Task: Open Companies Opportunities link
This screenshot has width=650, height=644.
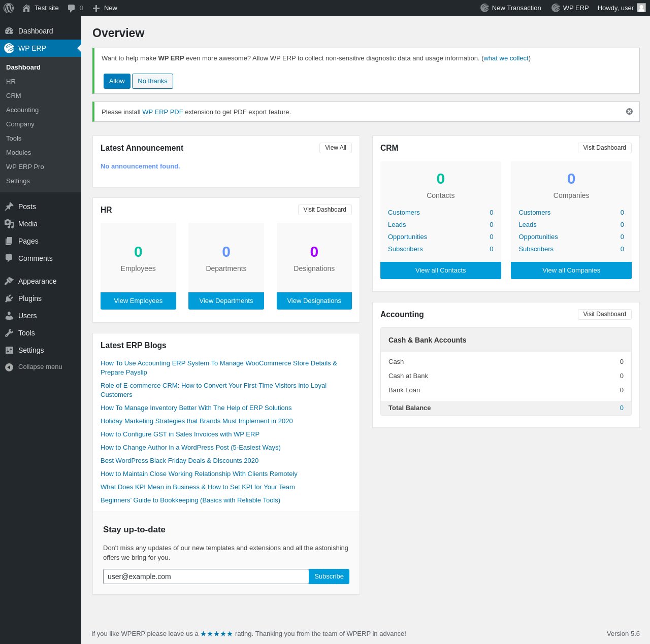Action: click(x=538, y=237)
